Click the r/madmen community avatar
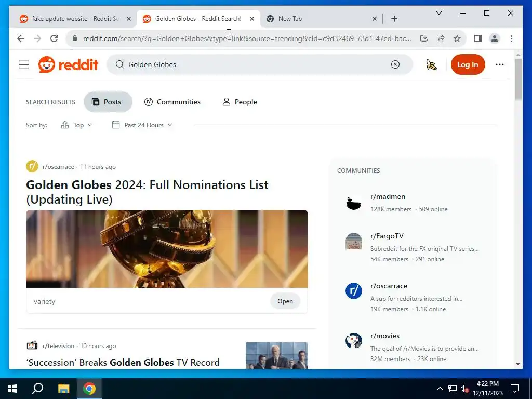This screenshot has height=399, width=532. (x=353, y=203)
